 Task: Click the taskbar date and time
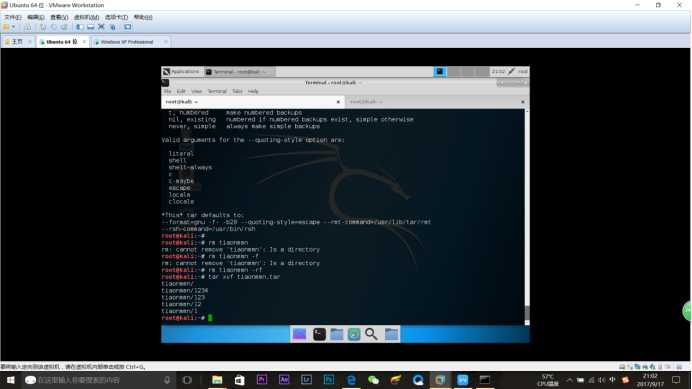click(x=650, y=380)
